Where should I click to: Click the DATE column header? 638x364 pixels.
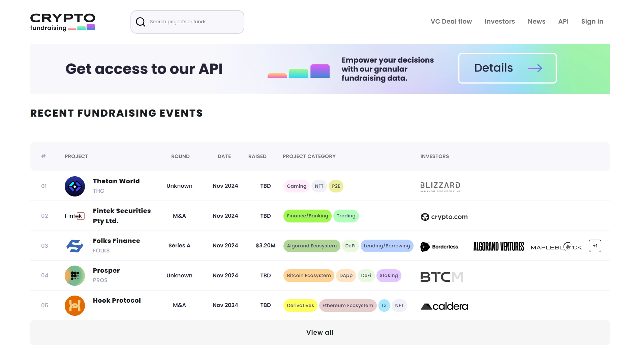[224, 156]
